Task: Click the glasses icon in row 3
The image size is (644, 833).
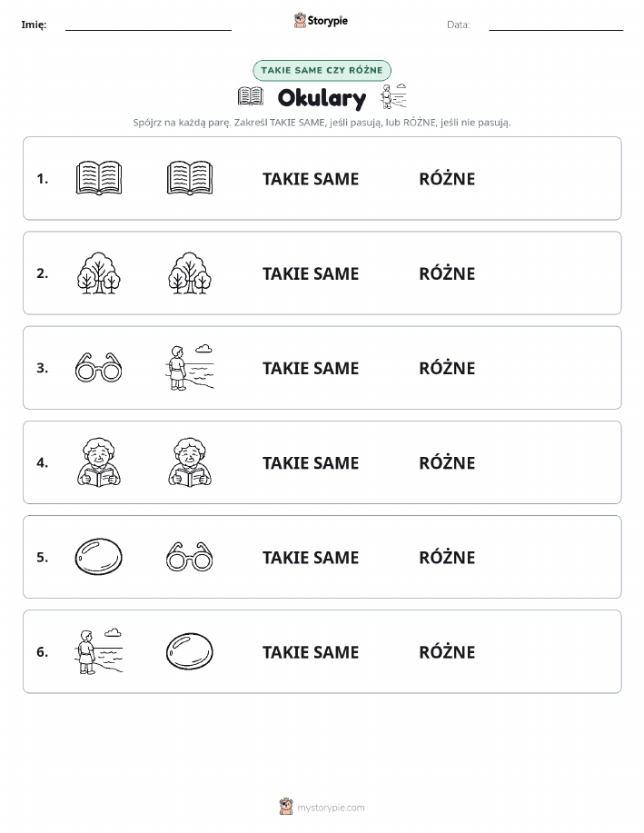Action: point(99,367)
